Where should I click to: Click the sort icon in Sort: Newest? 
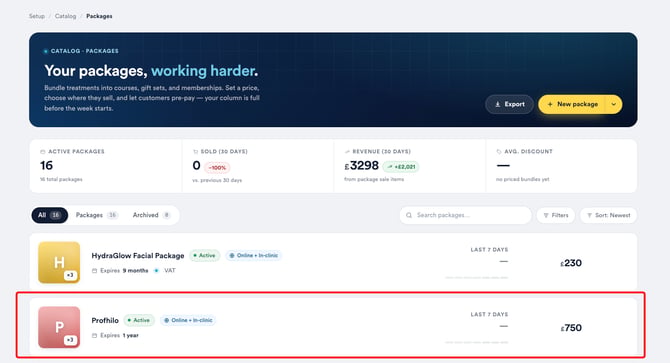tap(589, 216)
